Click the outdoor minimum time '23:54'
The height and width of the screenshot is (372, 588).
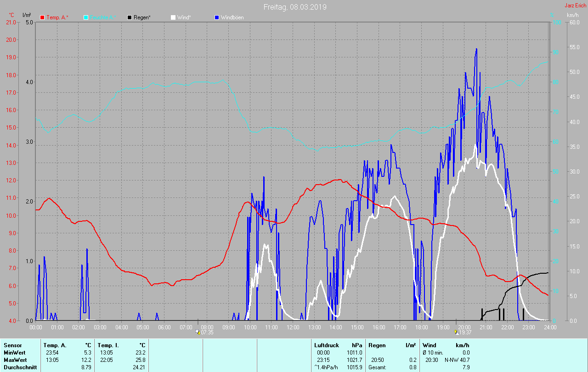52,353
